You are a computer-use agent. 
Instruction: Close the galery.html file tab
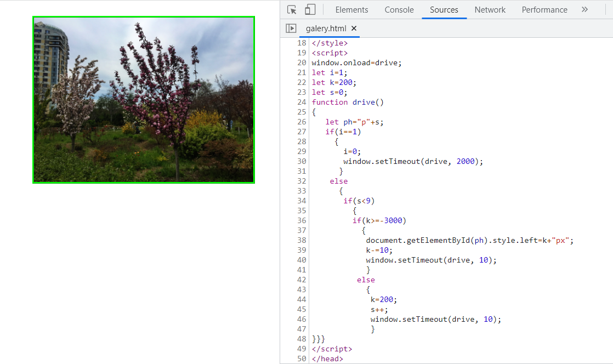pyautogui.click(x=354, y=29)
